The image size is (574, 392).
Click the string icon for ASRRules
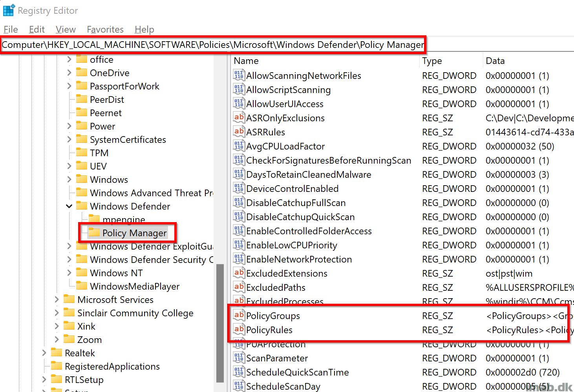point(239,132)
